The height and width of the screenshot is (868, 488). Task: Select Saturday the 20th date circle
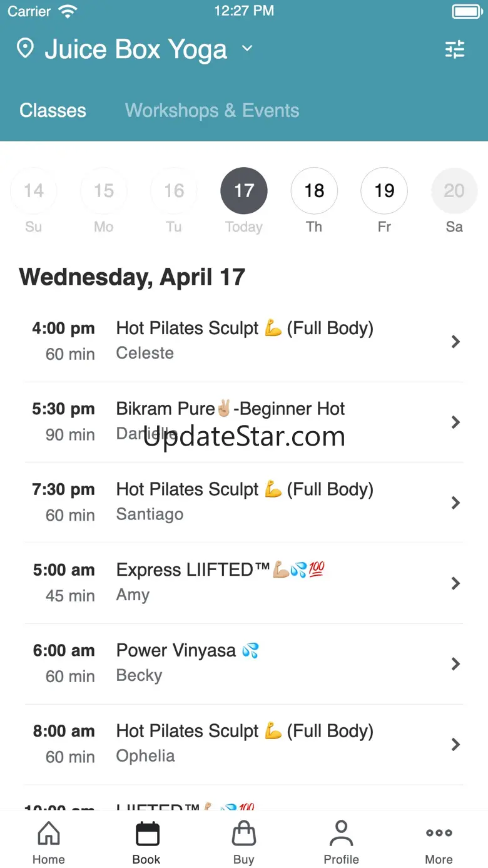(x=454, y=191)
